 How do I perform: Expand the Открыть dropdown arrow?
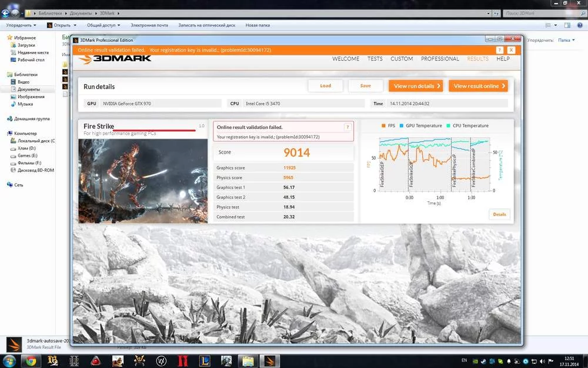click(75, 25)
